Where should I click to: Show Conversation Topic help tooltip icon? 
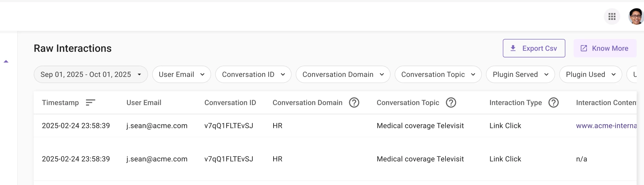pos(451,102)
